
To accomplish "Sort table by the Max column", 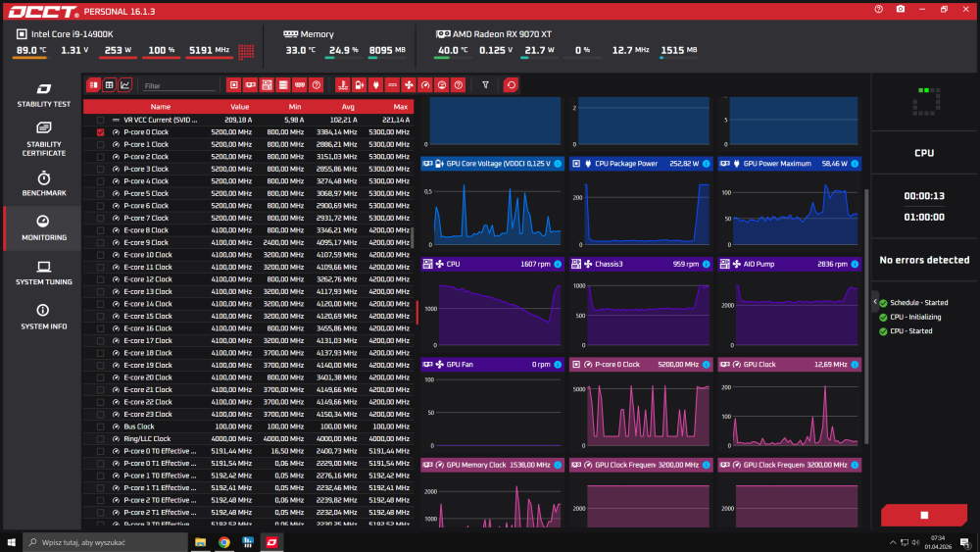I will coord(400,107).
